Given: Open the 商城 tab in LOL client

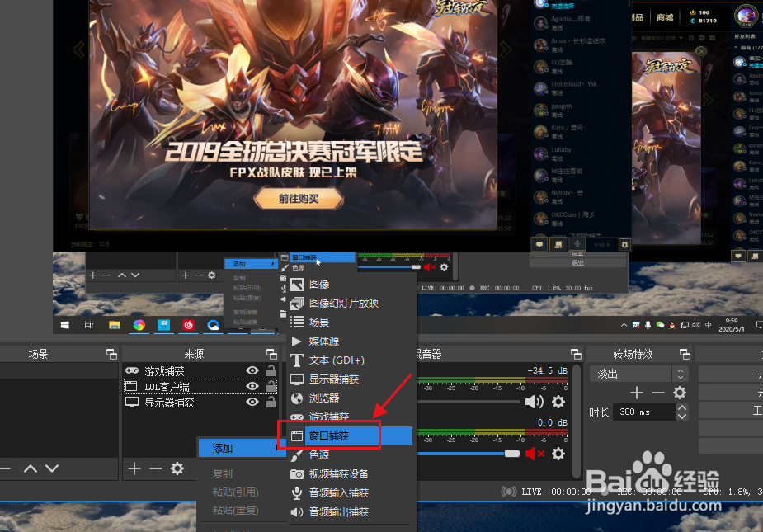Looking at the screenshot, I should [x=665, y=17].
